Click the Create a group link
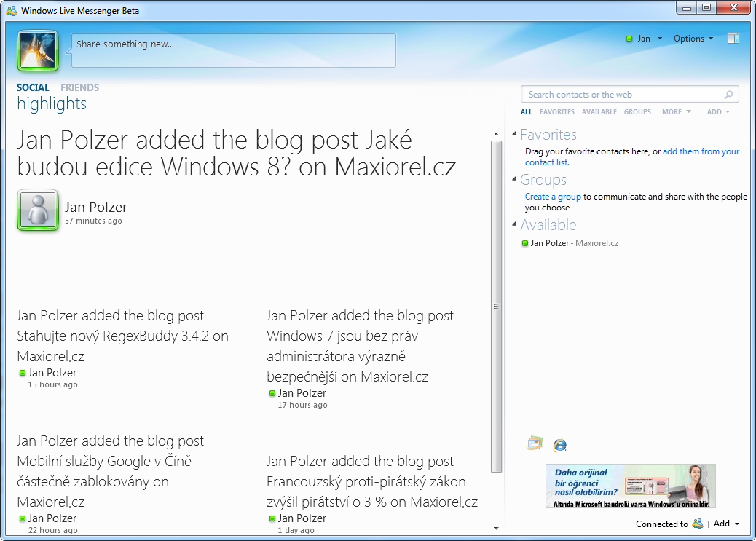 553,197
